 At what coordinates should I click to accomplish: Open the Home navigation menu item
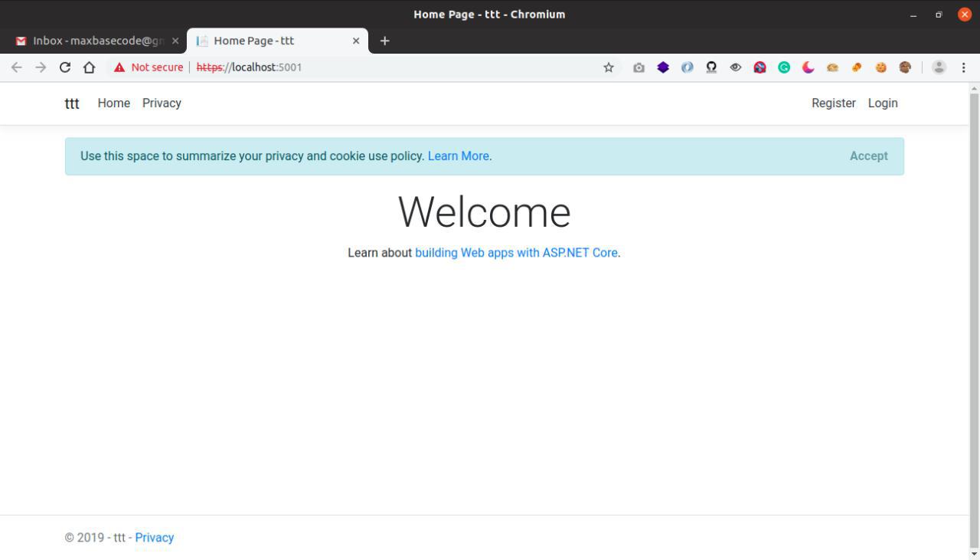(x=113, y=103)
